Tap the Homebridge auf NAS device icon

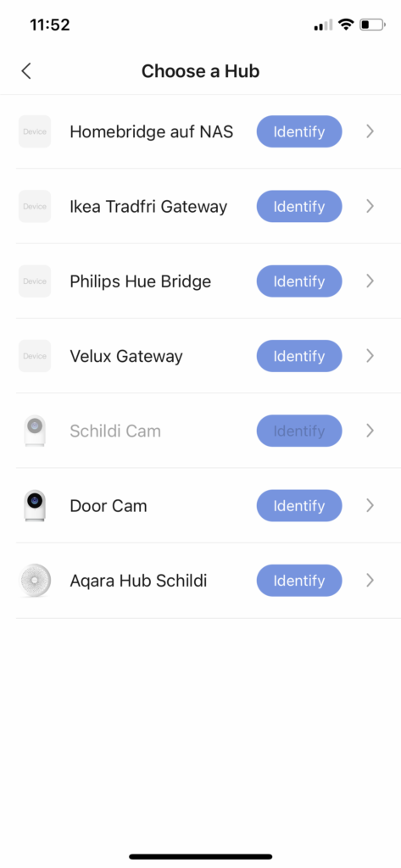(x=35, y=131)
